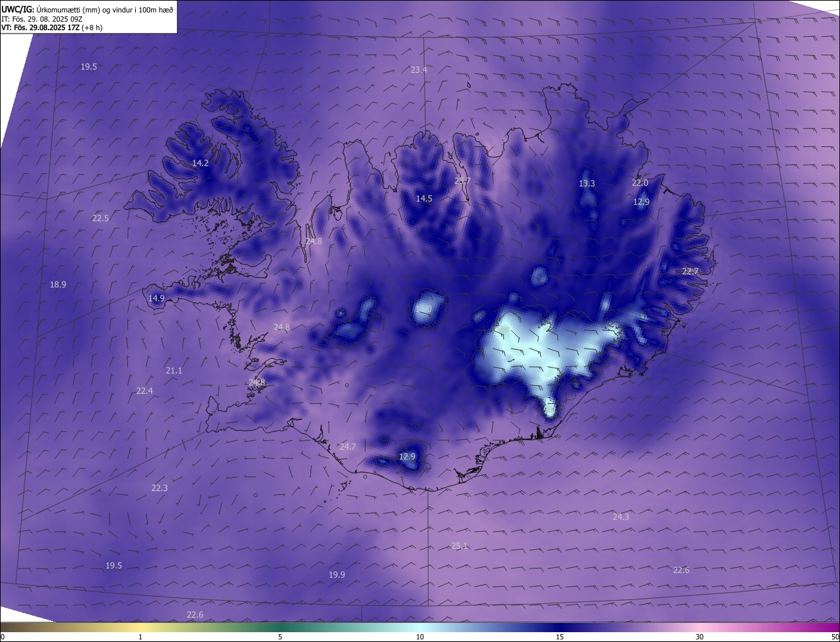Image resolution: width=840 pixels, height=642 pixels.
Task: Click the yellow band of the color scale near 1
Action: coord(140,627)
